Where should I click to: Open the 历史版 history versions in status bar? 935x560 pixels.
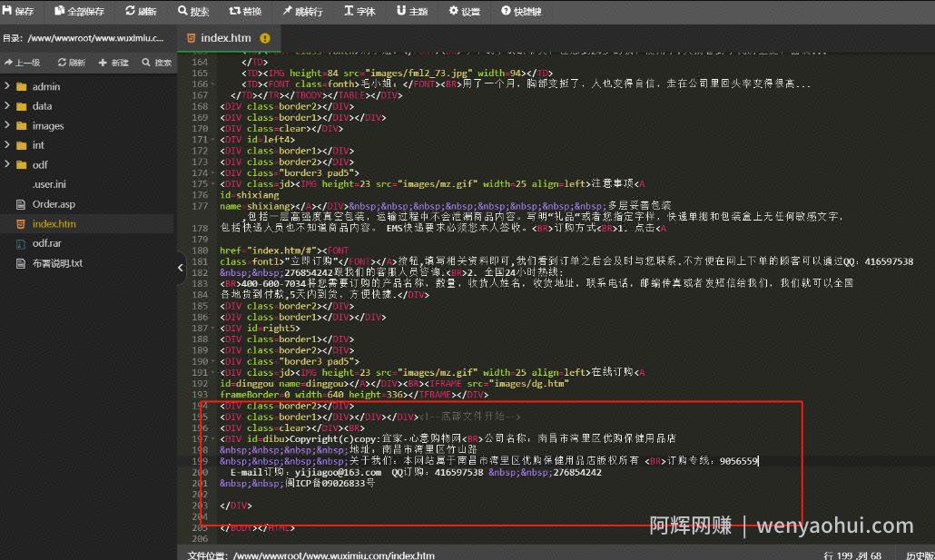click(x=920, y=555)
